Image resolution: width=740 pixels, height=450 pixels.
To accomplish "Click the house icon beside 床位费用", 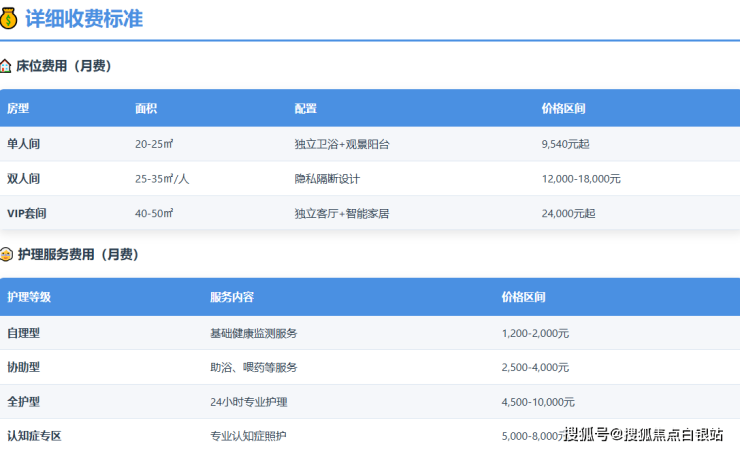I will click(x=7, y=66).
